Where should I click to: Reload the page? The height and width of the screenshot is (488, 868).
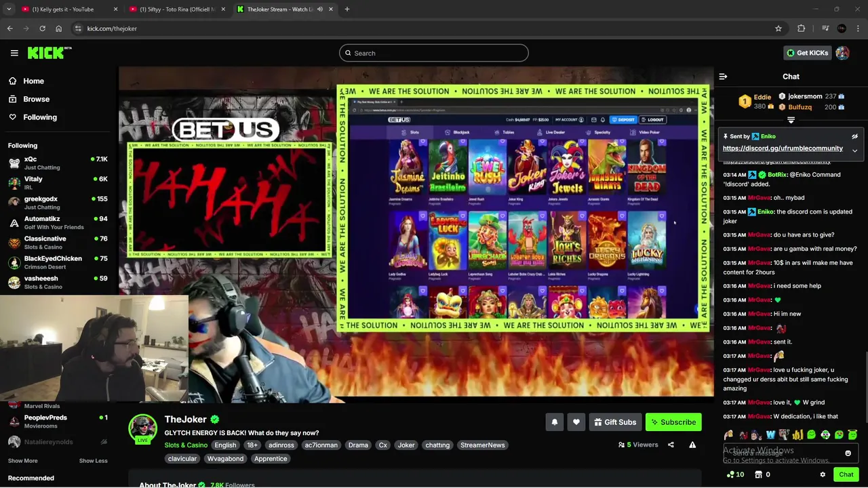tap(42, 28)
